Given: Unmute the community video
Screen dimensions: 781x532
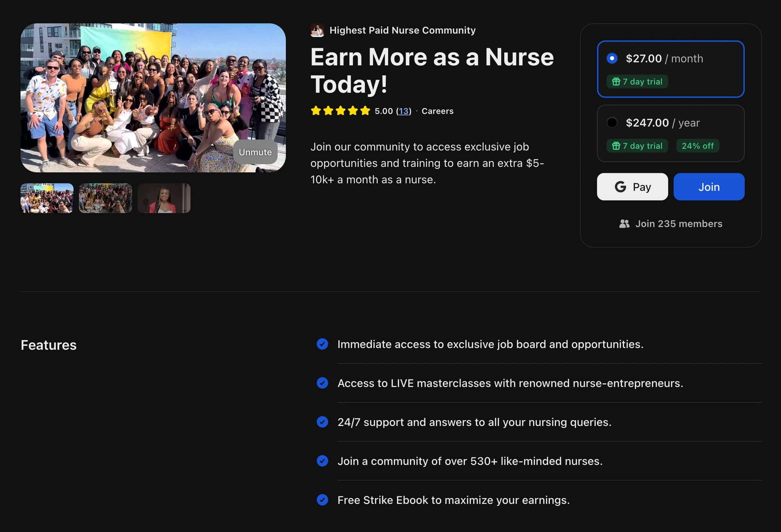Looking at the screenshot, I should point(255,152).
